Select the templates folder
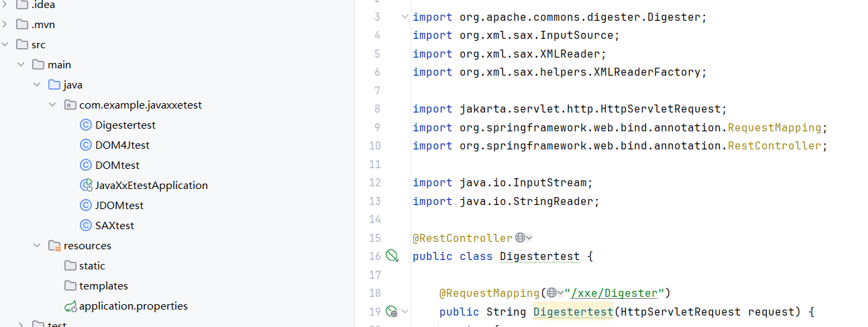The width and height of the screenshot is (868, 327). (103, 285)
